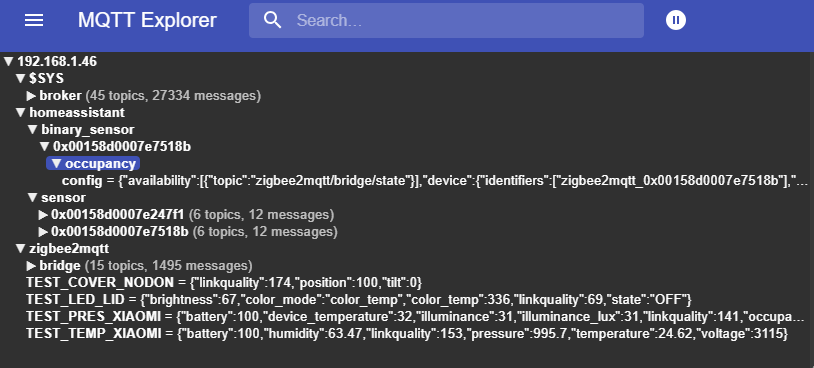The height and width of the screenshot is (368, 814).
Task: Click the "(15 topics, 1495 messages)" text
Action: [x=169, y=266]
